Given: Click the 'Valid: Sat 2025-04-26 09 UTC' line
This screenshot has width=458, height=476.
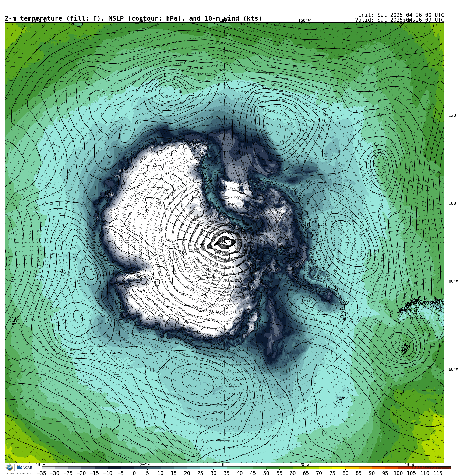Looking at the screenshot, I should point(399,20).
